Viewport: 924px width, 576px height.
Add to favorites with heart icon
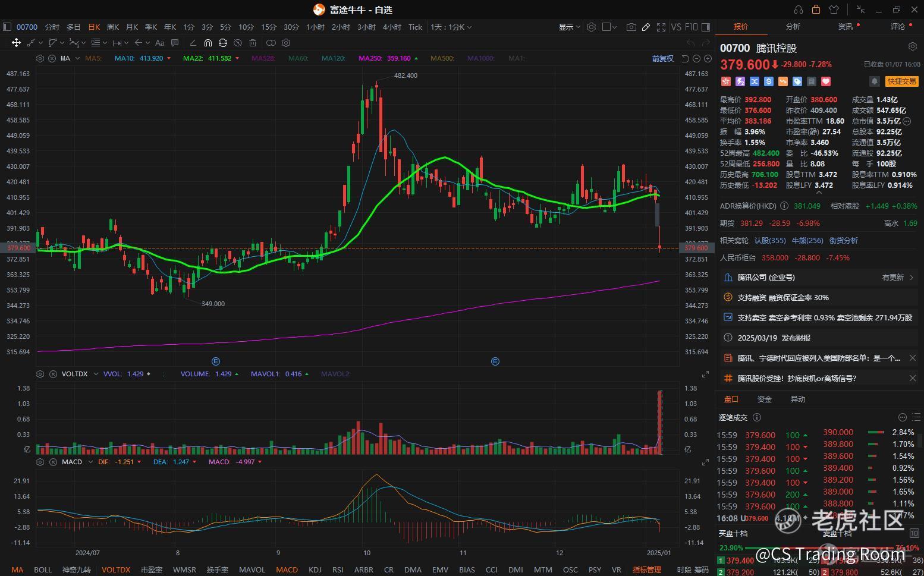click(826, 81)
